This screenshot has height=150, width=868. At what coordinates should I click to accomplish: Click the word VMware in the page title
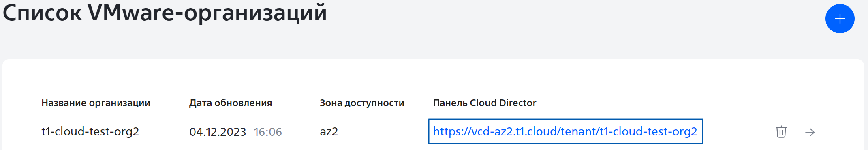(x=131, y=13)
